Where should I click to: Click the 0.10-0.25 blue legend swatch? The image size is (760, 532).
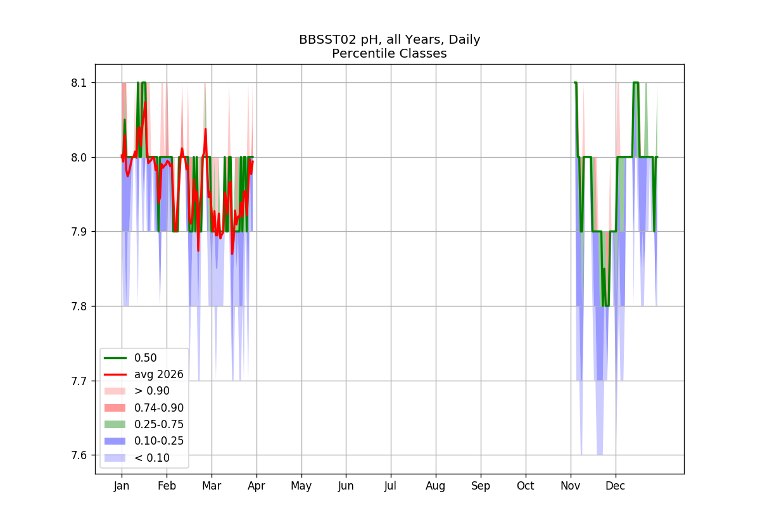point(115,441)
